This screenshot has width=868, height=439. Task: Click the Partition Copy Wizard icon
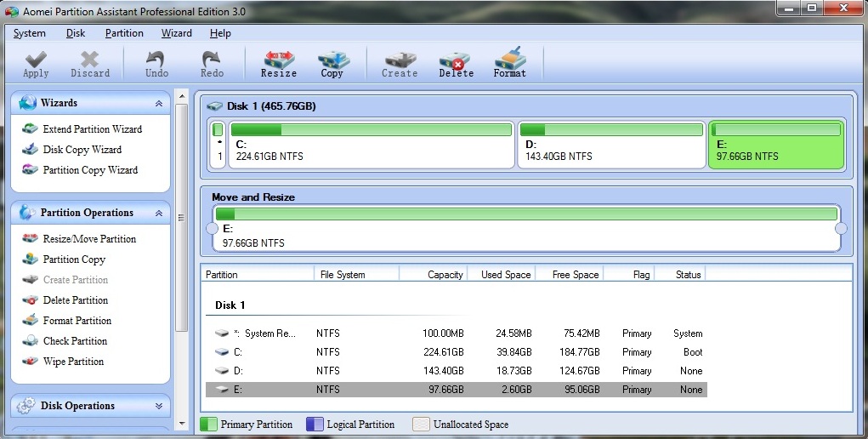coord(30,170)
